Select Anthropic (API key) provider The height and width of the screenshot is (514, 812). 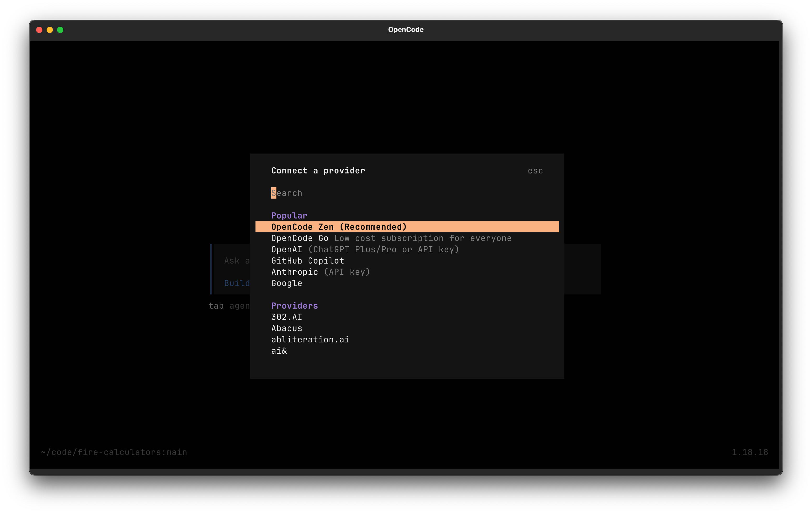coord(407,272)
